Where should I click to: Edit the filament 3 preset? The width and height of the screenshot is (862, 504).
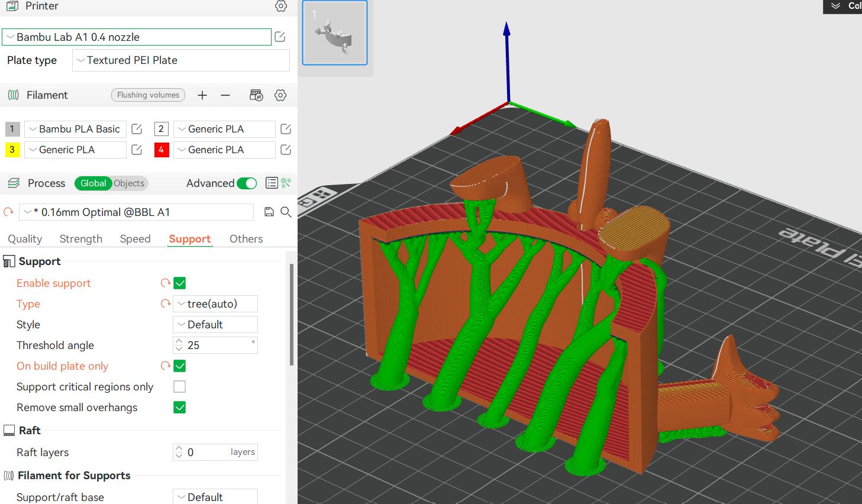[137, 150]
